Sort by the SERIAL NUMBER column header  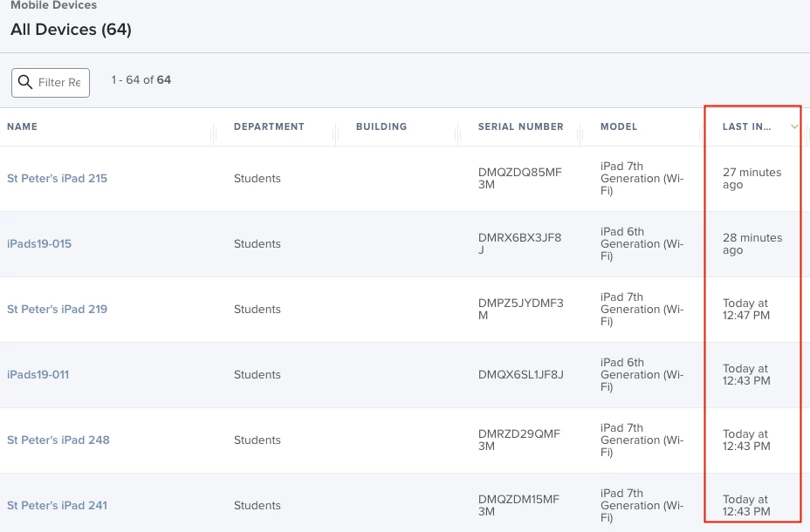click(521, 127)
